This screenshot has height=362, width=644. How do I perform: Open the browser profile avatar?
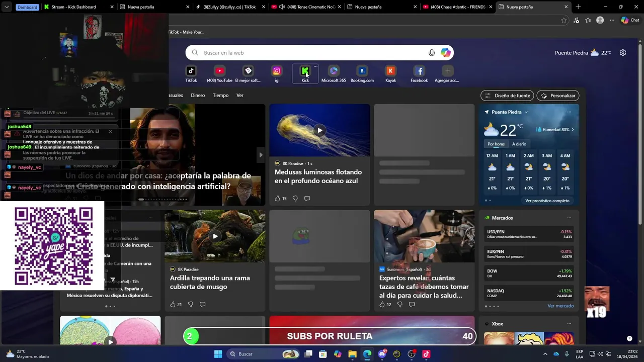pyautogui.click(x=600, y=20)
